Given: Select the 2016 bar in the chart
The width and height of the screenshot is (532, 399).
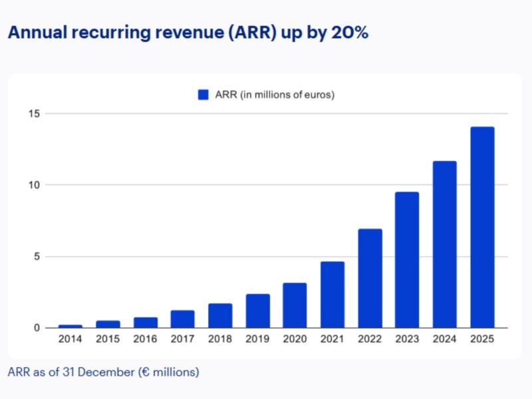Looking at the screenshot, I should pyautogui.click(x=146, y=323).
